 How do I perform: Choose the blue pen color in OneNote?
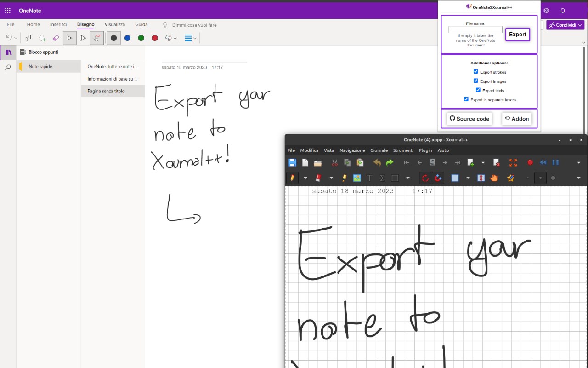point(127,38)
